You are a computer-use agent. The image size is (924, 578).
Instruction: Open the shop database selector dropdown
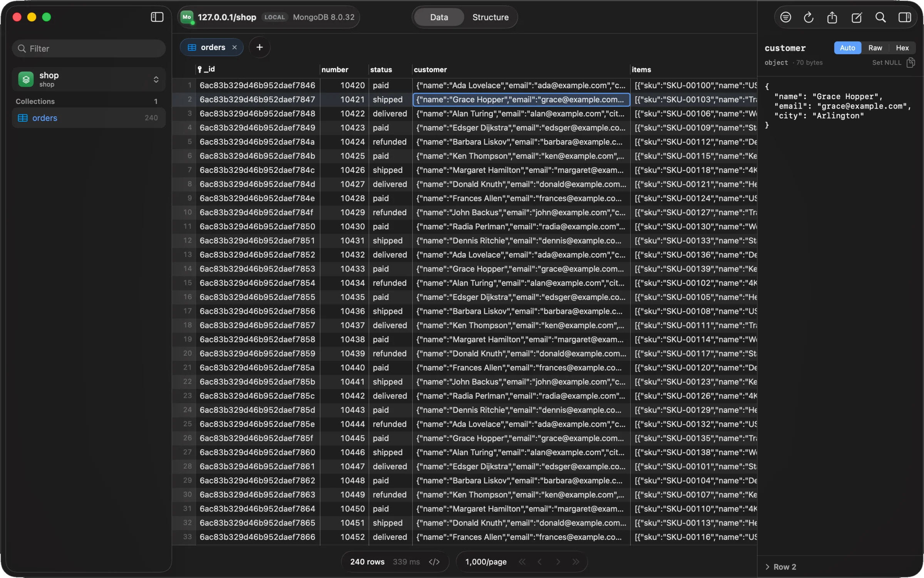click(89, 79)
